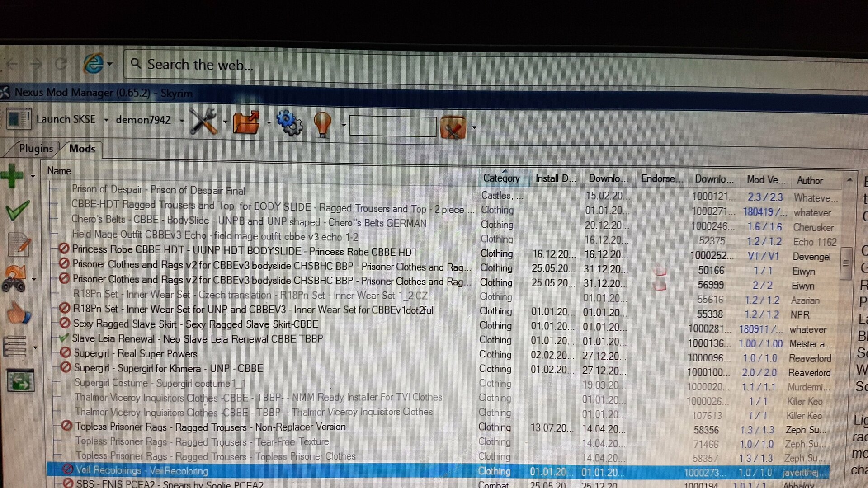Click the lightbulb help icon
This screenshot has height=488, width=868.
[x=322, y=124]
